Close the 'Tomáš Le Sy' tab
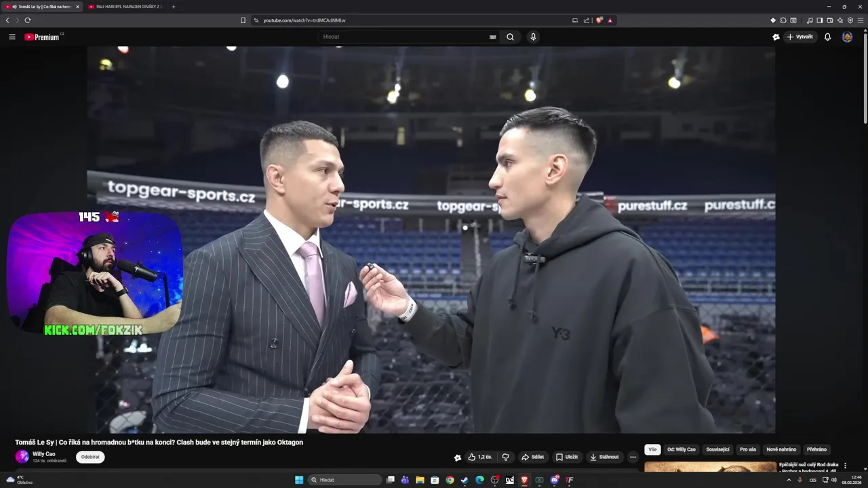Screen dimensions: 868x488 pyautogui.click(x=77, y=7)
